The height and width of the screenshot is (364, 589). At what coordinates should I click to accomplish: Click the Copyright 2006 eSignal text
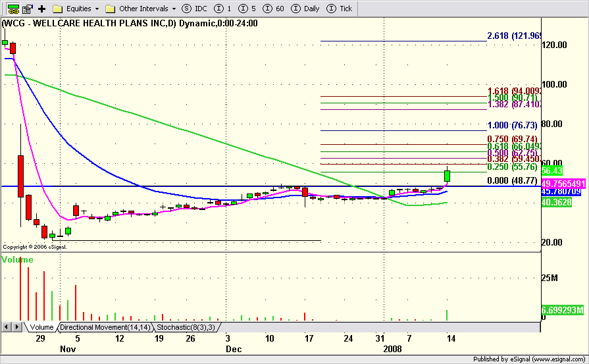[x=35, y=247]
